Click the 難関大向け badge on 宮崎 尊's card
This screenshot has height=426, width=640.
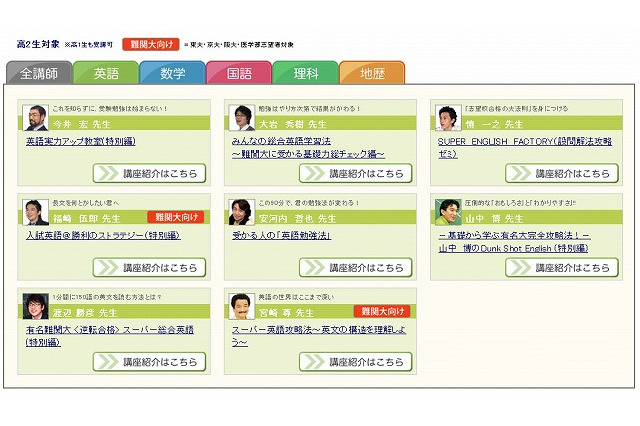pos(382,311)
